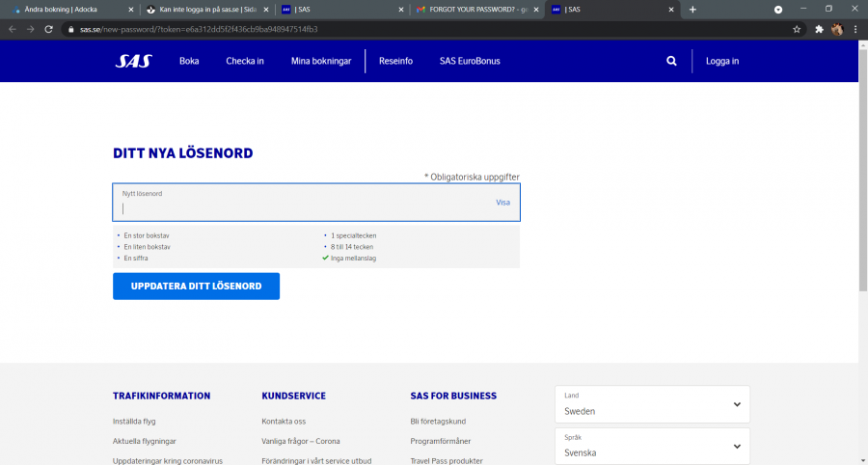
Task: Click the browser reload button
Action: tap(47, 29)
